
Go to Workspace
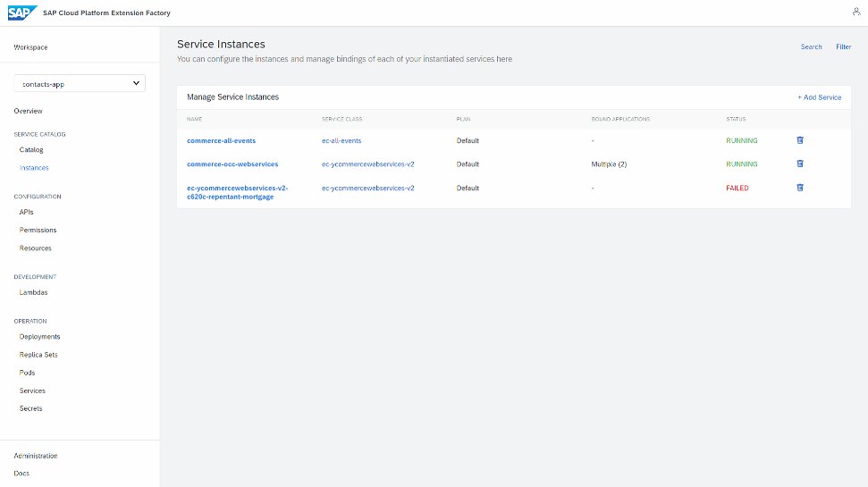pyautogui.click(x=31, y=47)
